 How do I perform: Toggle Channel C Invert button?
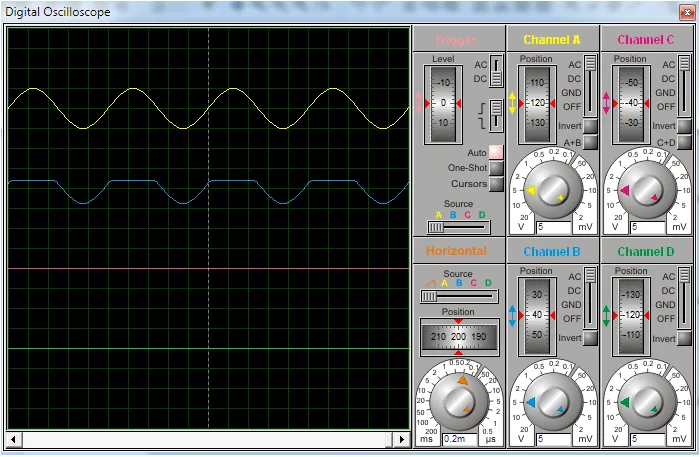click(x=684, y=126)
